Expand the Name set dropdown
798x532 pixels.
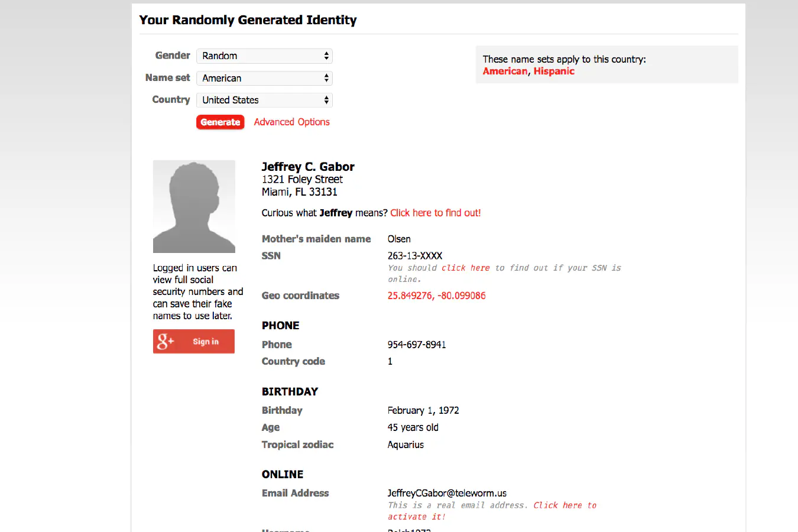tap(264, 78)
